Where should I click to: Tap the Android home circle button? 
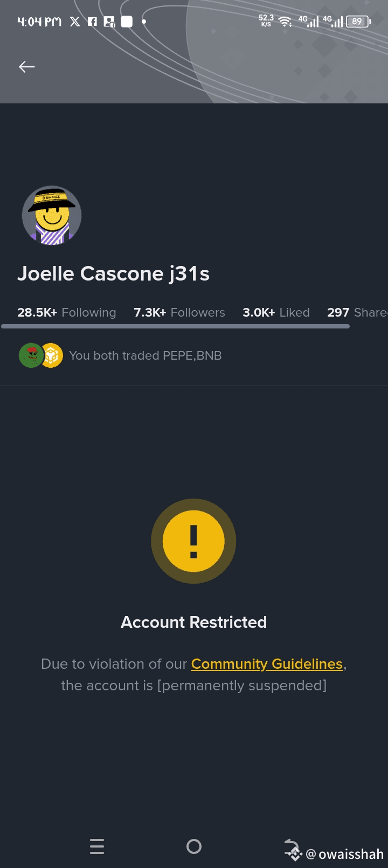194,846
